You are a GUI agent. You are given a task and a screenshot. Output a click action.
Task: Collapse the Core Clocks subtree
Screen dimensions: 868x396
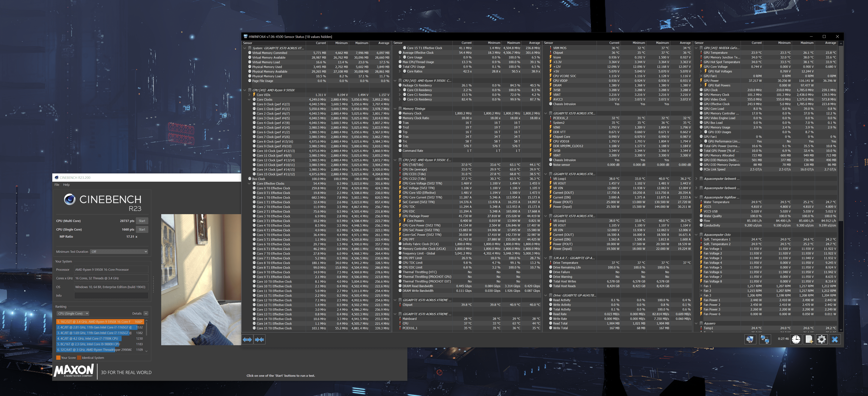(x=249, y=99)
